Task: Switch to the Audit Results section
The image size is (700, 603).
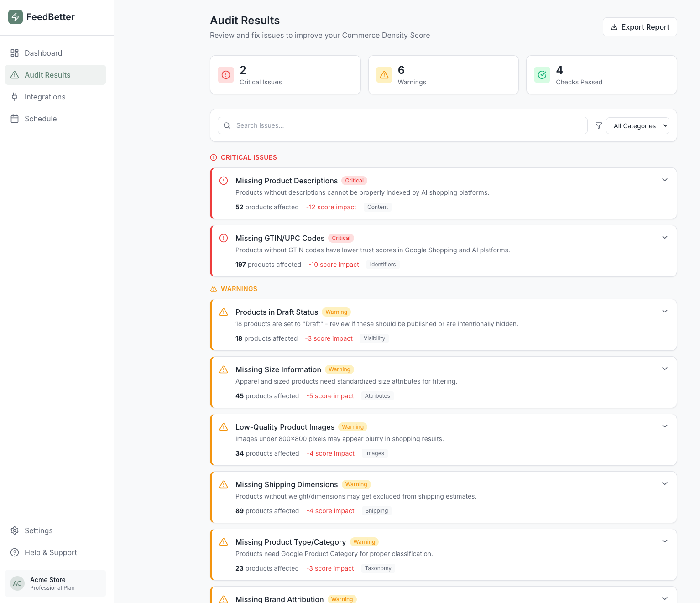Action: tap(47, 75)
